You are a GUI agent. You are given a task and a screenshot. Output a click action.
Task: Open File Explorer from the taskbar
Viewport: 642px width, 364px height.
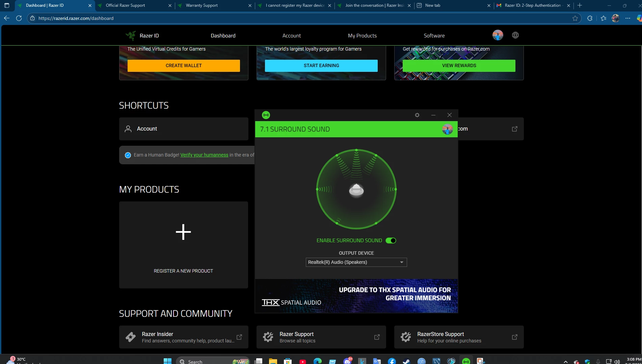point(273,361)
